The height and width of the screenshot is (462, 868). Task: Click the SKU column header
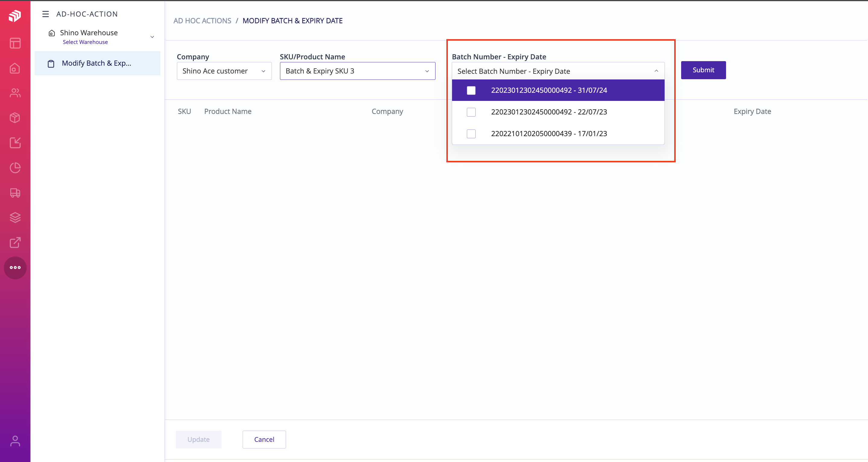(x=184, y=111)
